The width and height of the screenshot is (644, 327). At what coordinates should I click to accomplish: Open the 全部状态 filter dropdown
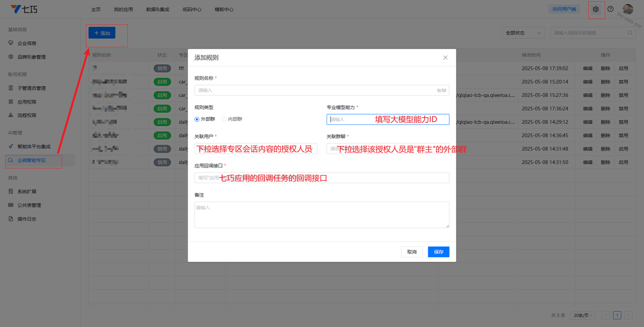(x=523, y=33)
